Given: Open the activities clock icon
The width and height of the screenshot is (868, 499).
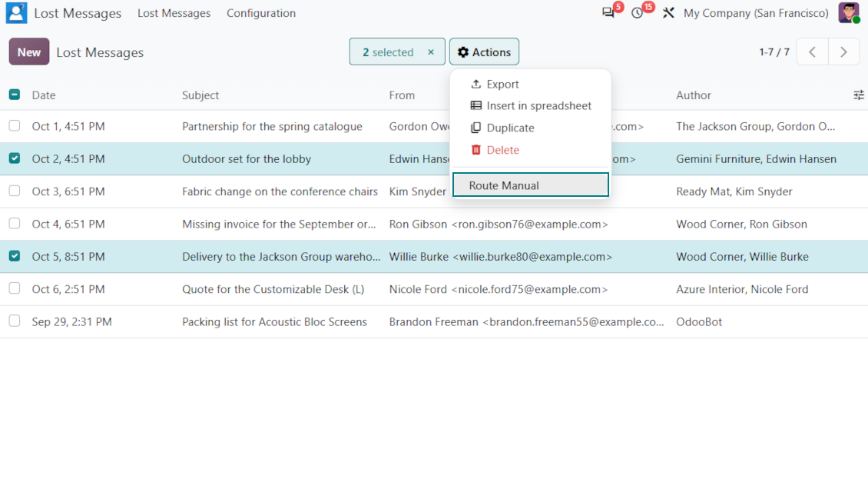Looking at the screenshot, I should 637,13.
